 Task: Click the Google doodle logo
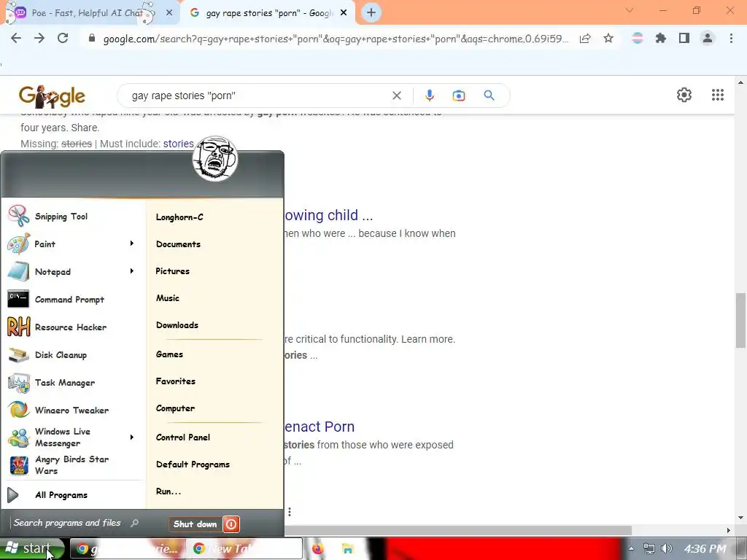(52, 96)
